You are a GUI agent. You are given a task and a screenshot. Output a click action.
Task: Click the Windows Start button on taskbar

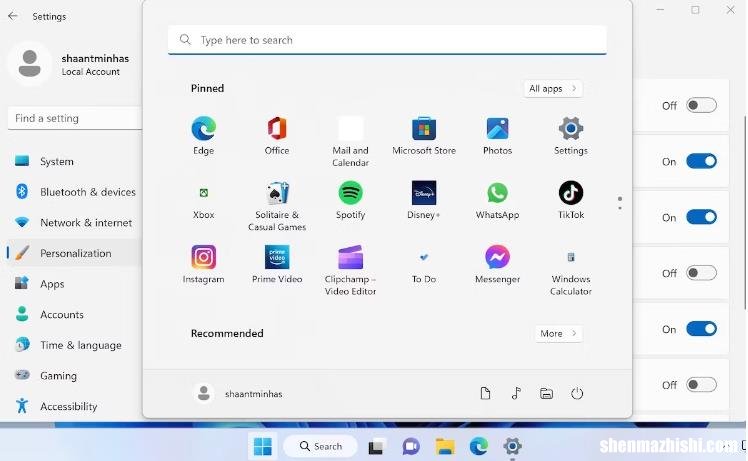pyautogui.click(x=262, y=446)
